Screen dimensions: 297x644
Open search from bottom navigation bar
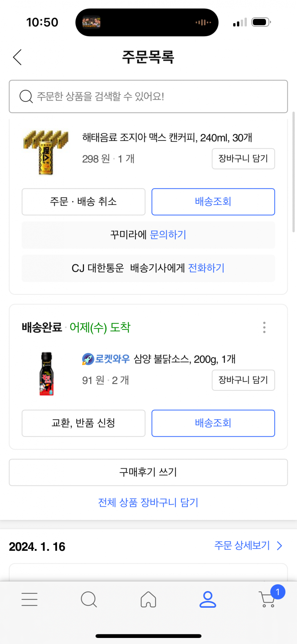(89, 599)
